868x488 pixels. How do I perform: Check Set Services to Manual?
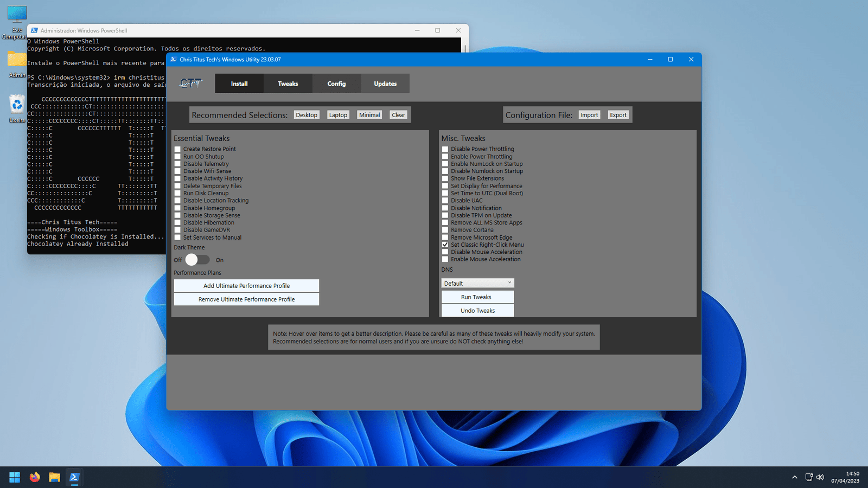[x=177, y=237]
